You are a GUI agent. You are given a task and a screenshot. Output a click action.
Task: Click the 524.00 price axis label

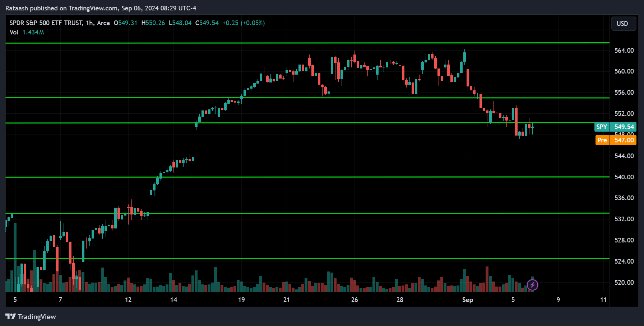point(624,261)
